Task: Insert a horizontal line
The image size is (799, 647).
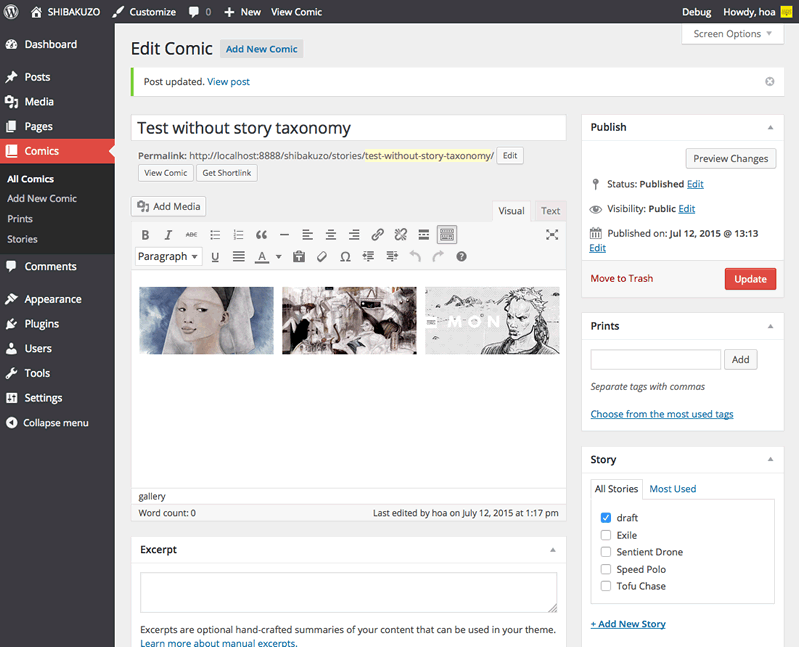Action: 284,235
